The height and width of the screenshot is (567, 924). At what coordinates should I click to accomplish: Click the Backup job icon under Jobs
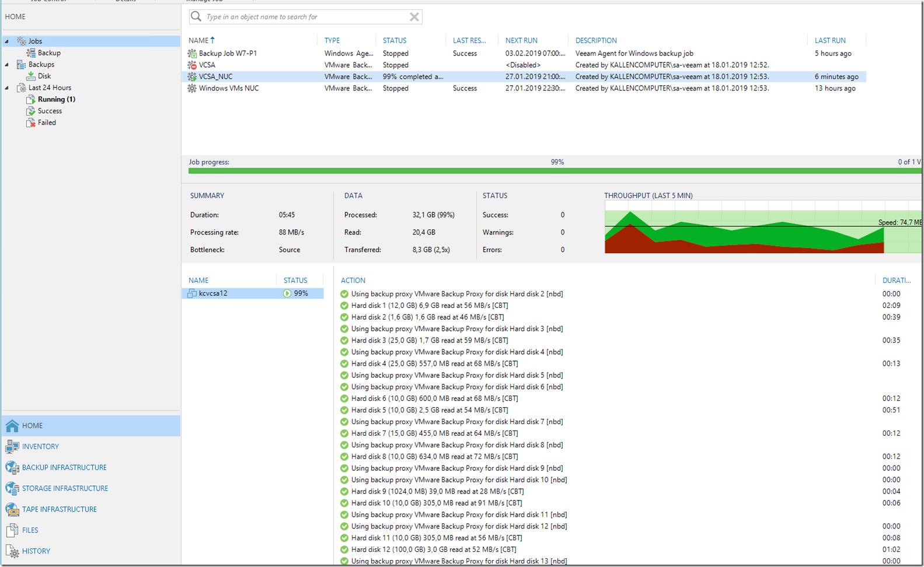[31, 52]
